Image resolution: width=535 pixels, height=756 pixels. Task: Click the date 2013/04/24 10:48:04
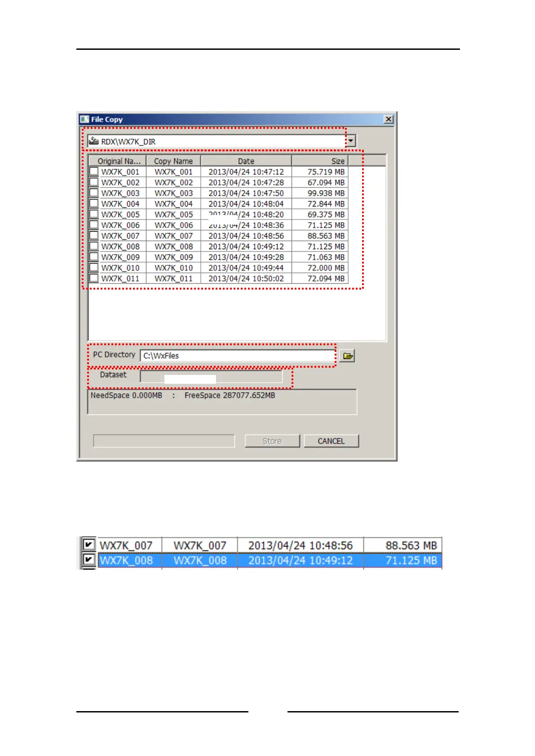tap(246, 204)
